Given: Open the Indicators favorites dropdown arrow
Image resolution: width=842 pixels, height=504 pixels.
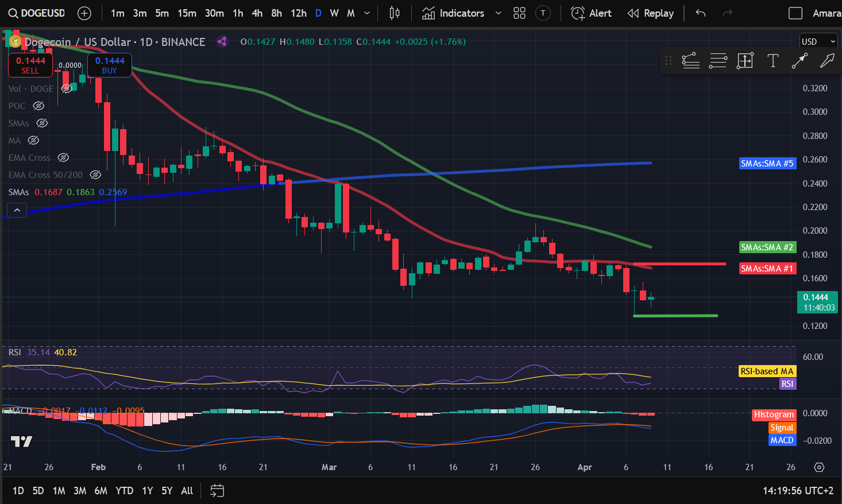Looking at the screenshot, I should point(498,13).
